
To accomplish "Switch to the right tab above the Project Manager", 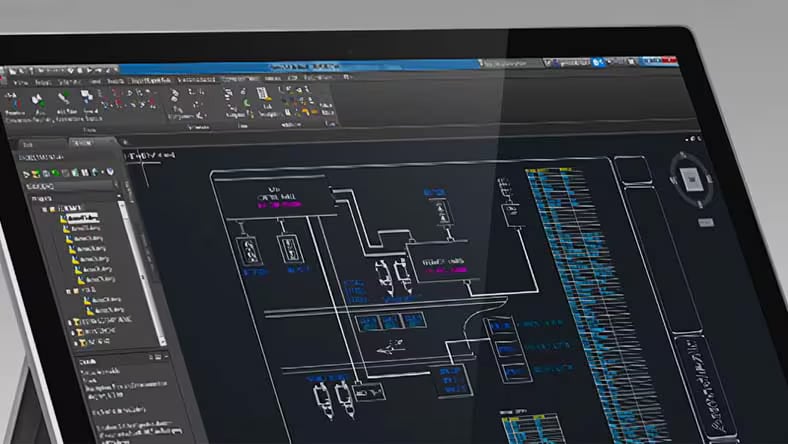I will coord(91,143).
